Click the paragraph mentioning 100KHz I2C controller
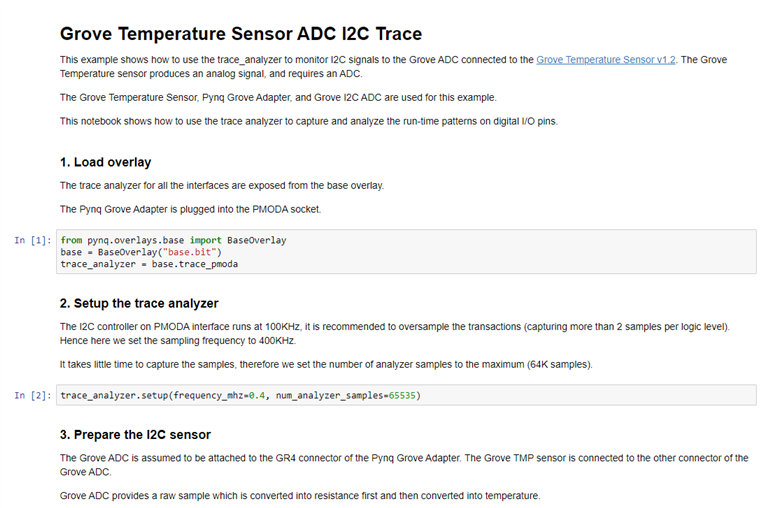The image size is (765, 508). [x=395, y=333]
